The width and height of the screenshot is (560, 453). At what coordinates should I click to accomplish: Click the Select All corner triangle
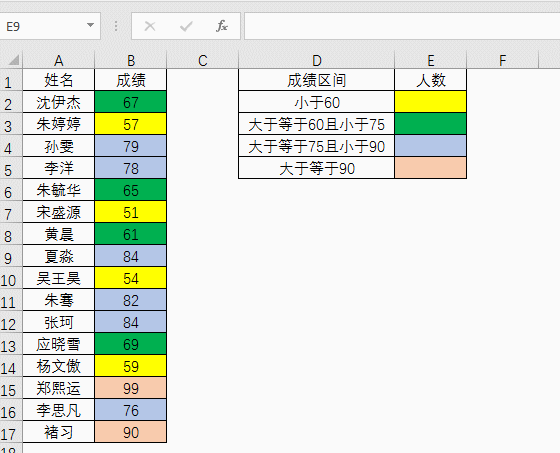pyautogui.click(x=13, y=60)
